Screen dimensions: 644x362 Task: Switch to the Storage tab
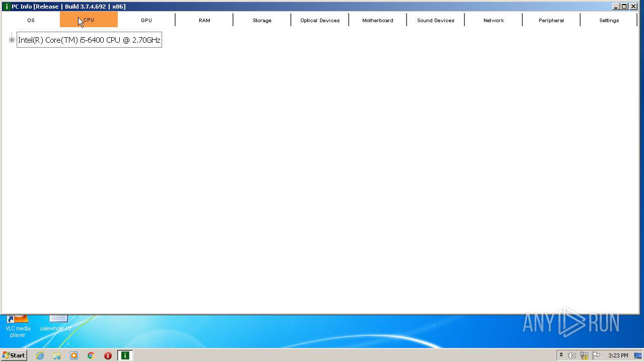262,20
